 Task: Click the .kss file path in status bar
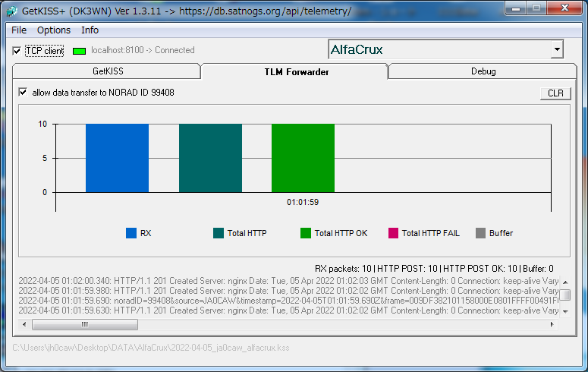pos(151,348)
